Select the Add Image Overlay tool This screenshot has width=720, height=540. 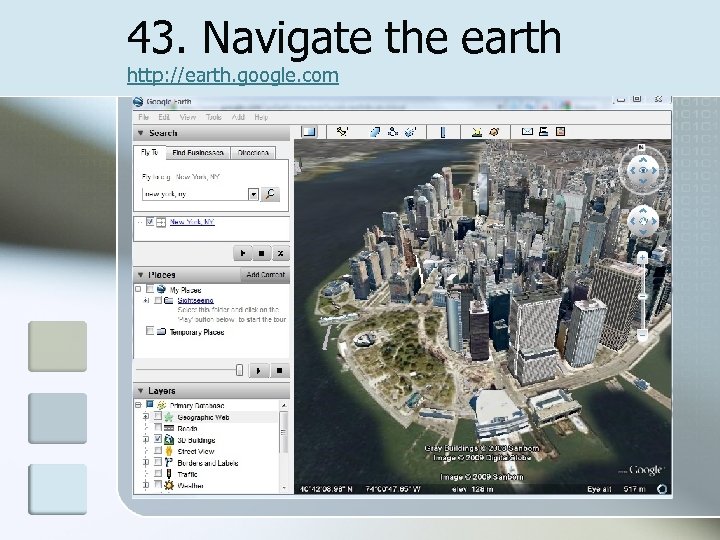(x=411, y=132)
